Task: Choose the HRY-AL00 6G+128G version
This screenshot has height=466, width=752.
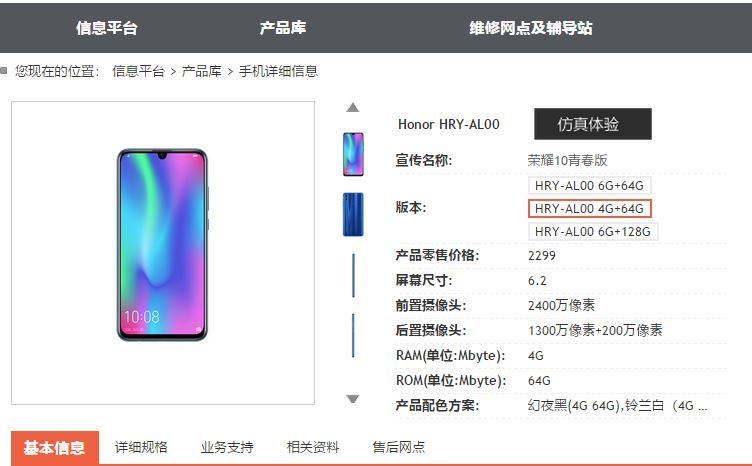Action: click(x=593, y=232)
